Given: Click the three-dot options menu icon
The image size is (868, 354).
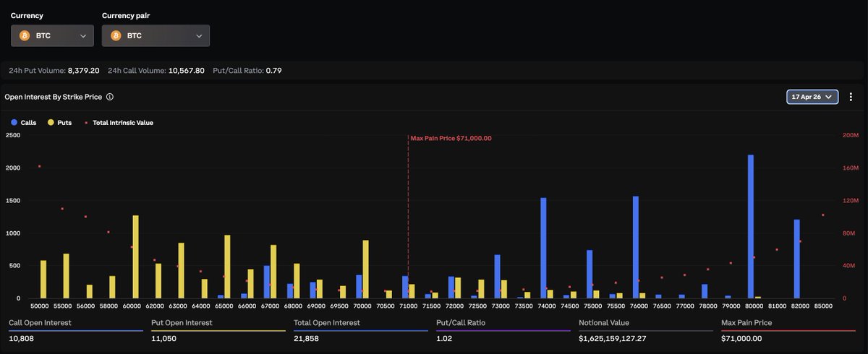Looking at the screenshot, I should click(x=851, y=97).
